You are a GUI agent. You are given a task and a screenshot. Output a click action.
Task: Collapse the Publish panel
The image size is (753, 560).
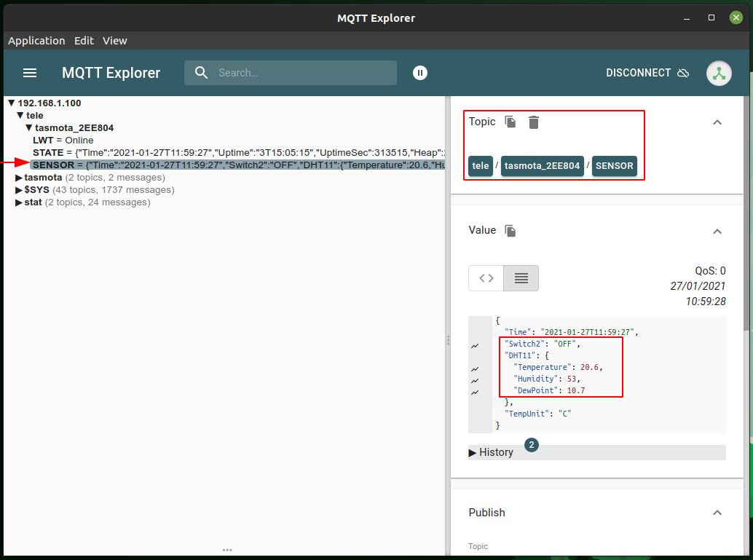[x=717, y=513]
